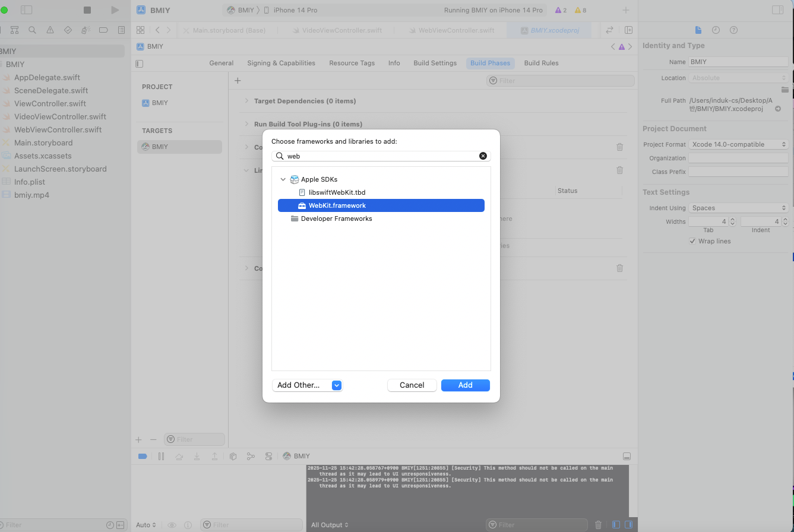Increment the Tab width stepper
The width and height of the screenshot is (794, 532).
[x=732, y=219]
